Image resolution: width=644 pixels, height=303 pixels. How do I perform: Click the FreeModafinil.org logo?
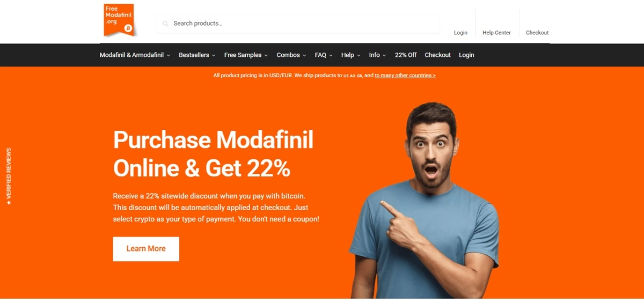pyautogui.click(x=119, y=20)
